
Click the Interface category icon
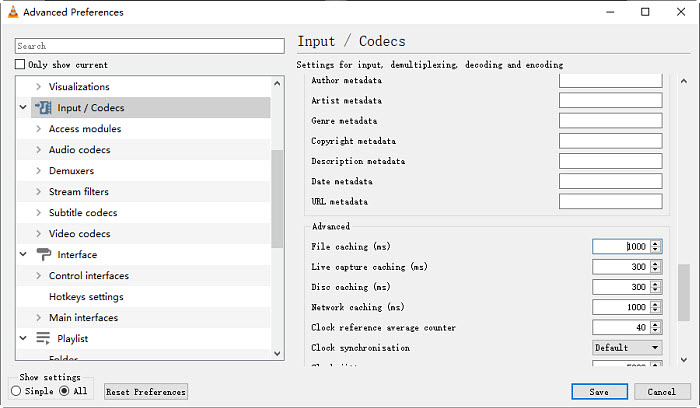[x=43, y=255]
